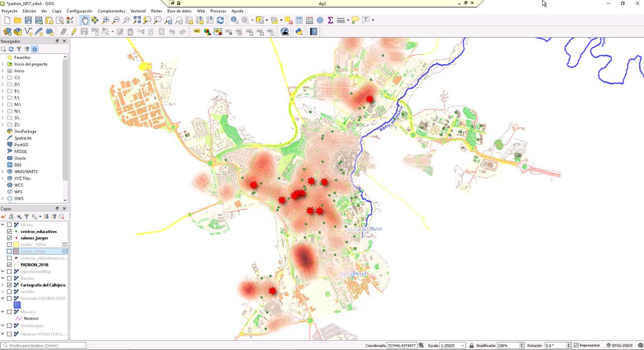Enable the OpenStreetMap layer
This screenshot has height=350, width=644.
[x=9, y=271]
